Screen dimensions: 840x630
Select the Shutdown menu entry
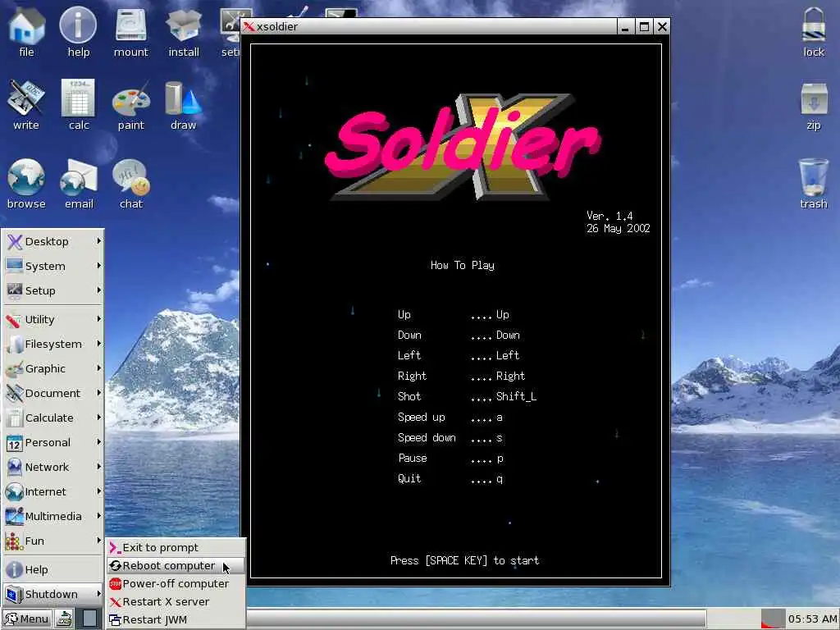click(52, 595)
